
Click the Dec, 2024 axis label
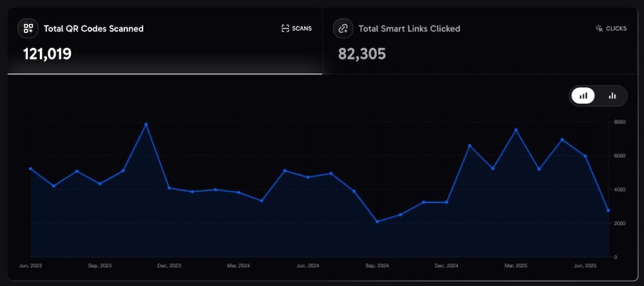447,266
